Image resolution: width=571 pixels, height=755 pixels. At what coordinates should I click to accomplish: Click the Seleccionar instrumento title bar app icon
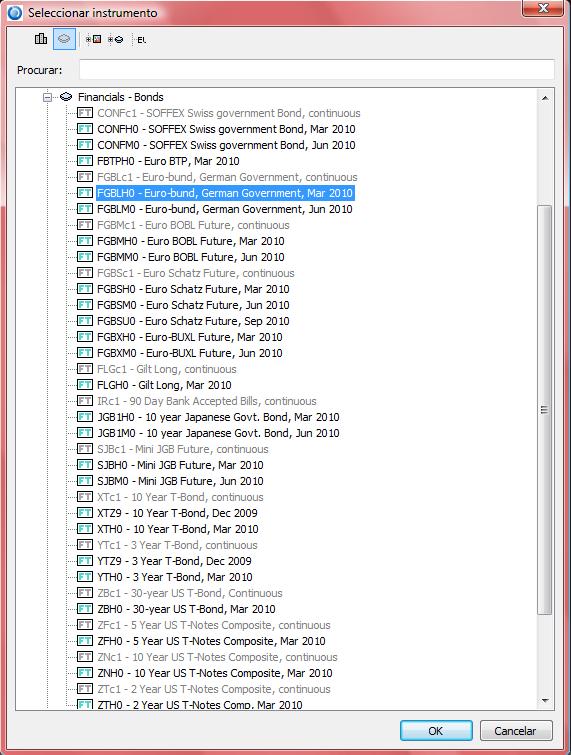pos(15,13)
